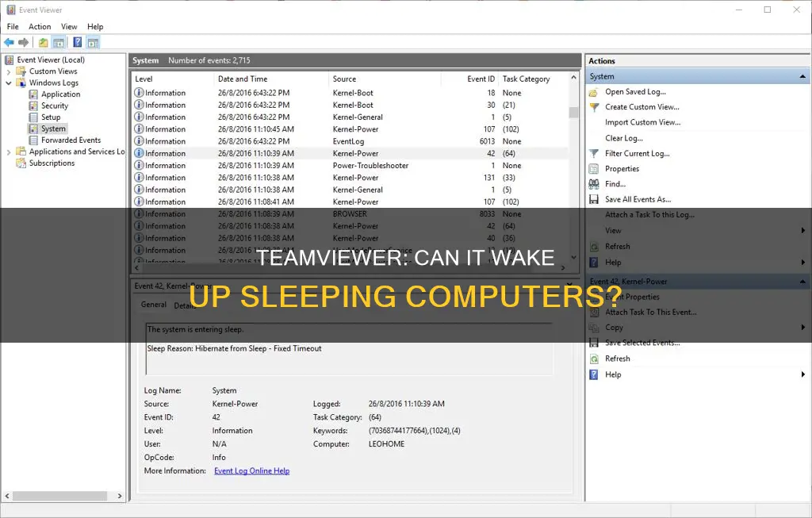Click the event list vertical scrollbar thumb
Viewport: 812px width, 518px height.
click(573, 113)
